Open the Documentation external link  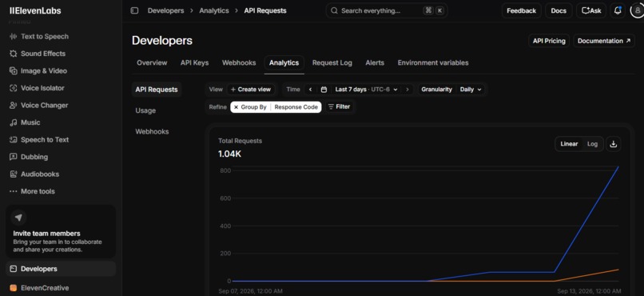[x=604, y=41]
